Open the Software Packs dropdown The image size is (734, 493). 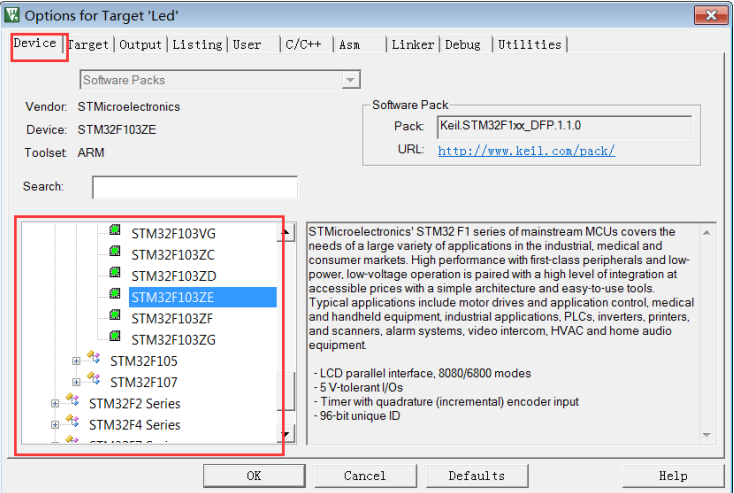click(350, 80)
